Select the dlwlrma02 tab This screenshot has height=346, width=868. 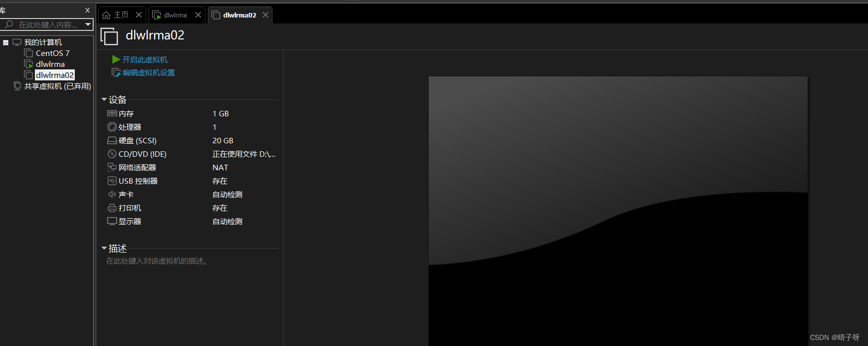(240, 15)
